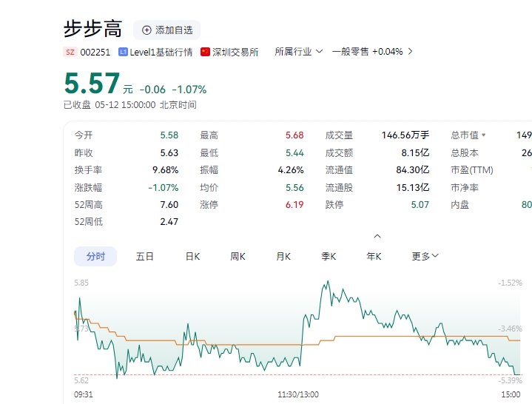Expand the 所属行业 dropdown
Image resolution: width=532 pixels, height=404 pixels.
click(x=298, y=52)
